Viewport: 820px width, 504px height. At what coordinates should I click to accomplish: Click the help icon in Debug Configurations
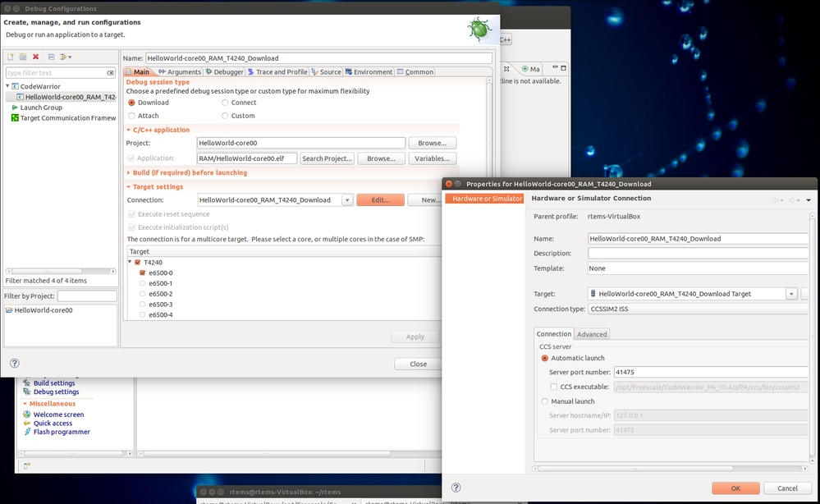tap(15, 363)
